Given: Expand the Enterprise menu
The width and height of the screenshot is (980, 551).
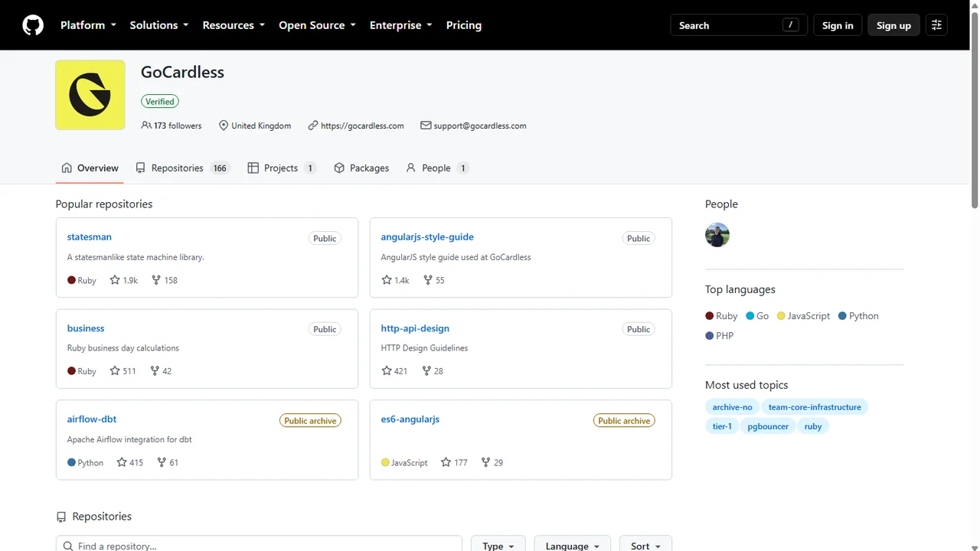Looking at the screenshot, I should 401,25.
